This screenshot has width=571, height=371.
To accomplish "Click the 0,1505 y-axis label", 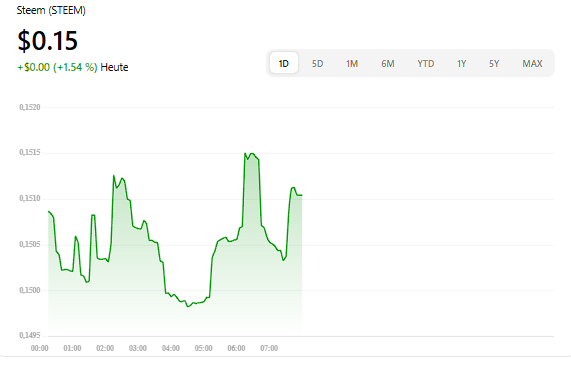I will click(30, 244).
